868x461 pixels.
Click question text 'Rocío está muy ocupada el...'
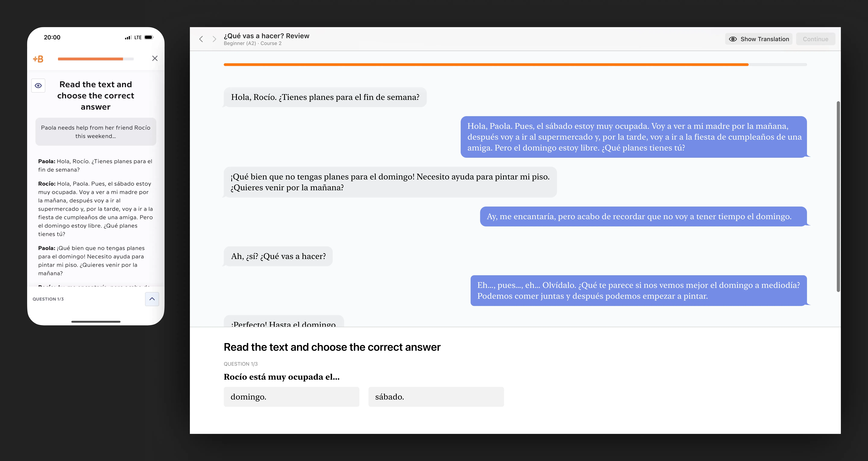click(x=282, y=377)
